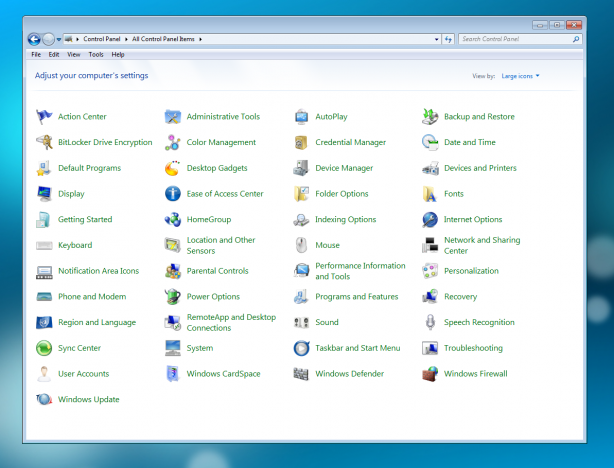The height and width of the screenshot is (468, 614).
Task: Open the Administrative Tools icon
Action: 173,117
